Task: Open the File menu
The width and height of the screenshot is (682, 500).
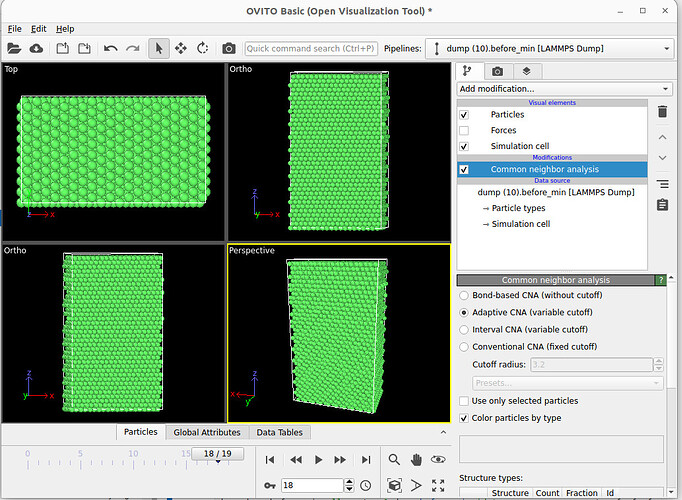Action: 14,29
